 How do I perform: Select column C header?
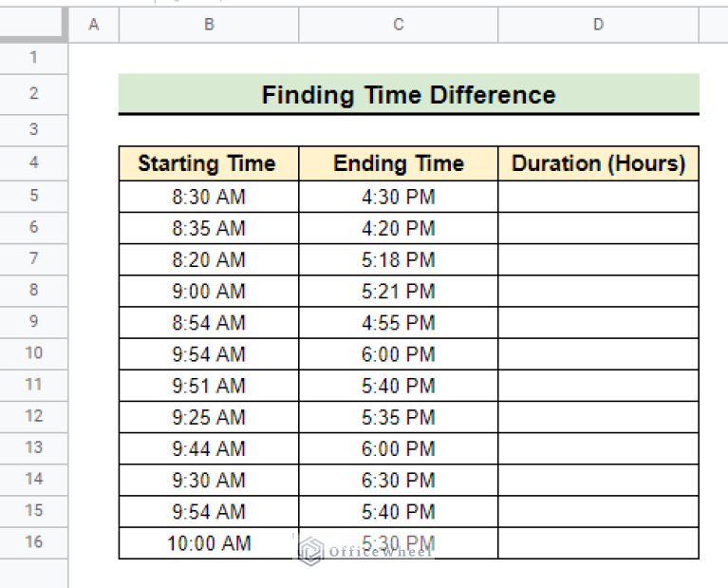coord(399,26)
